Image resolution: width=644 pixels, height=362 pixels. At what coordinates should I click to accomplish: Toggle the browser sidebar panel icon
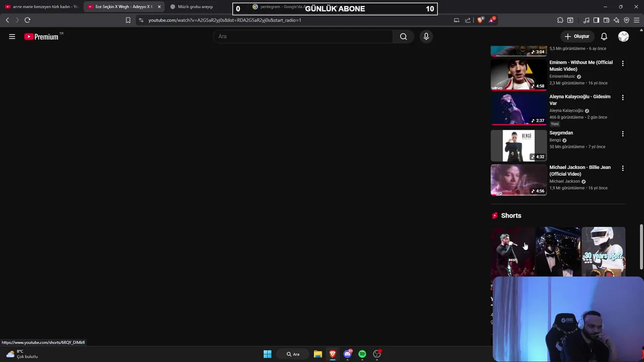click(x=596, y=20)
